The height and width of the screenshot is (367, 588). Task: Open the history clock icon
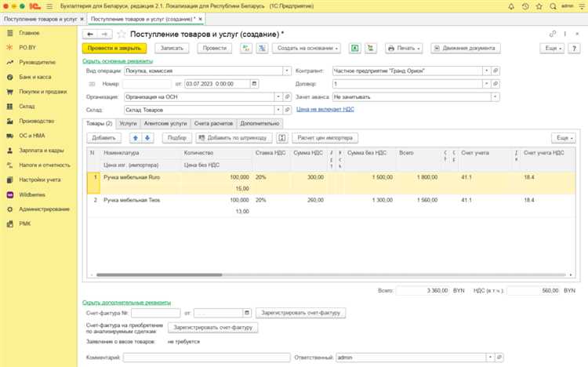tap(525, 6)
